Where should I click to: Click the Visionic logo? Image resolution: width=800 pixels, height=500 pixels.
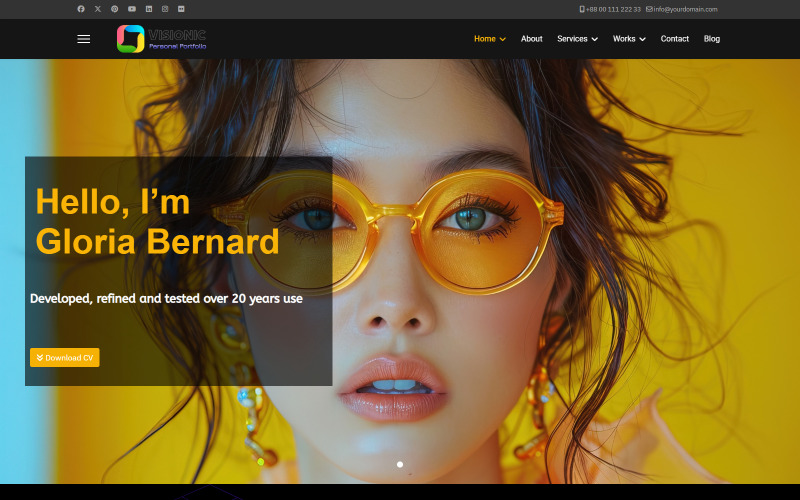[x=162, y=39]
